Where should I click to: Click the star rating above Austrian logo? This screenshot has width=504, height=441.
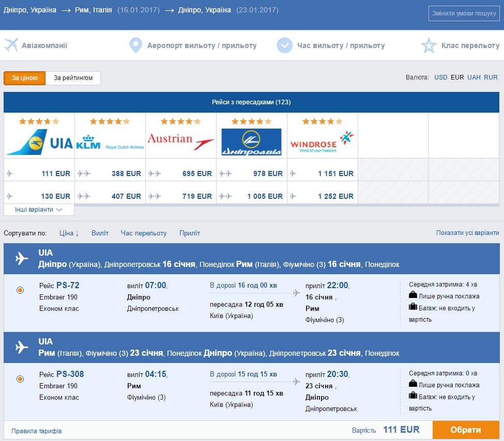pos(180,121)
